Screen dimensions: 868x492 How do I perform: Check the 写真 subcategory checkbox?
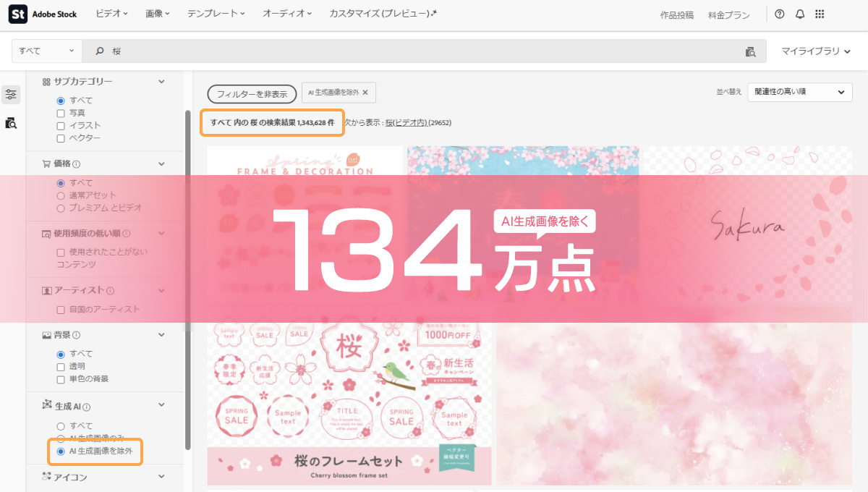61,113
